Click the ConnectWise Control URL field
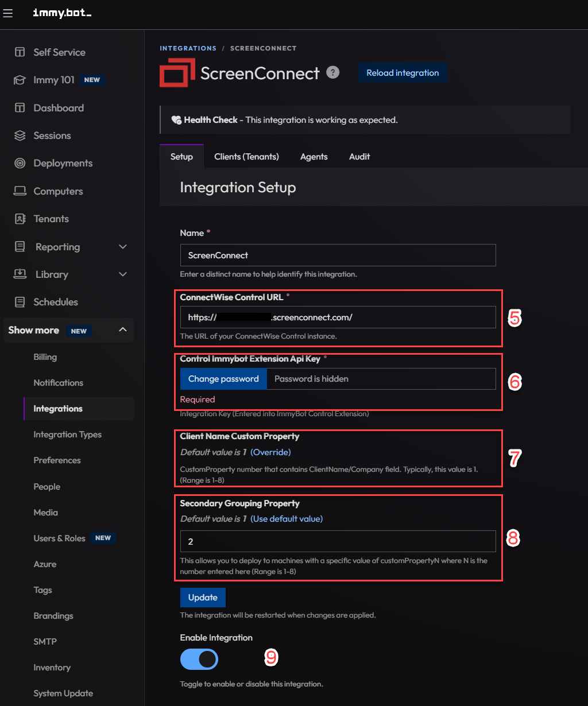The height and width of the screenshot is (706, 588). (x=338, y=317)
